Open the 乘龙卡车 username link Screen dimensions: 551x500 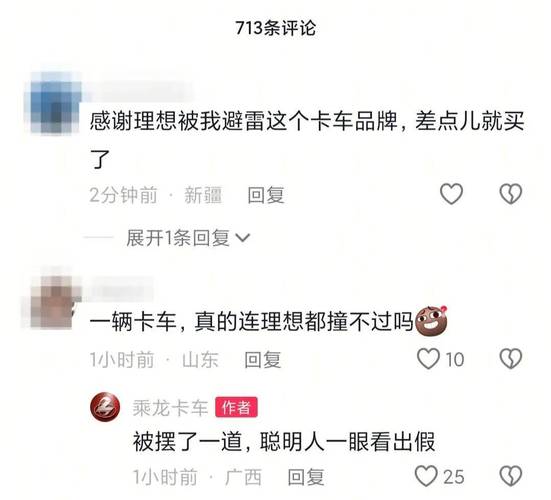(170, 408)
